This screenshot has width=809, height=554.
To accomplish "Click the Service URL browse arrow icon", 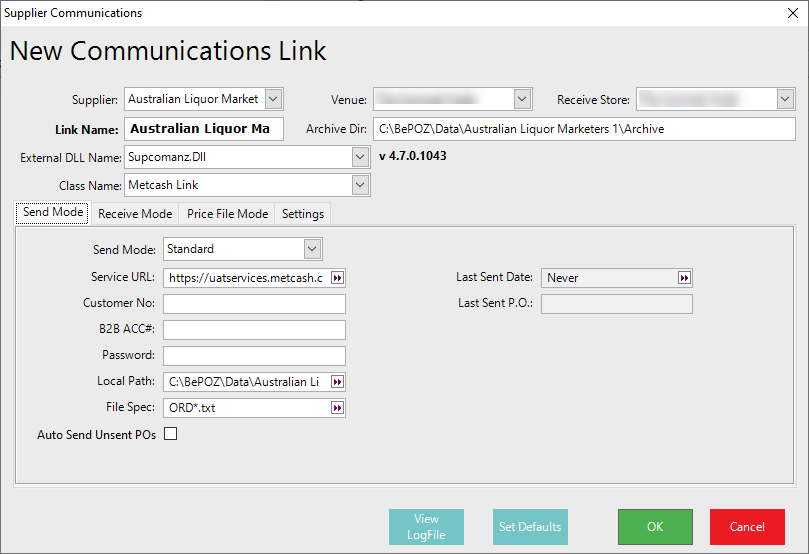I will 337,278.
